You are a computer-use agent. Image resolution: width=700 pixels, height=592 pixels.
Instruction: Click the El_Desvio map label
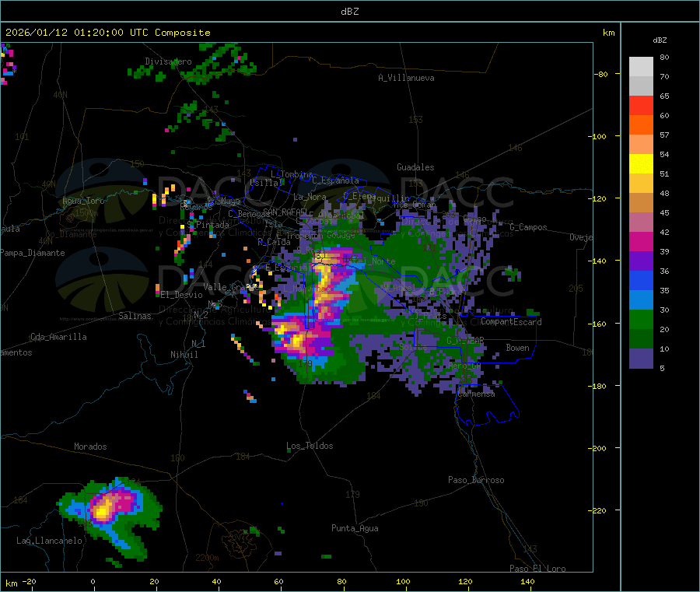point(181,295)
